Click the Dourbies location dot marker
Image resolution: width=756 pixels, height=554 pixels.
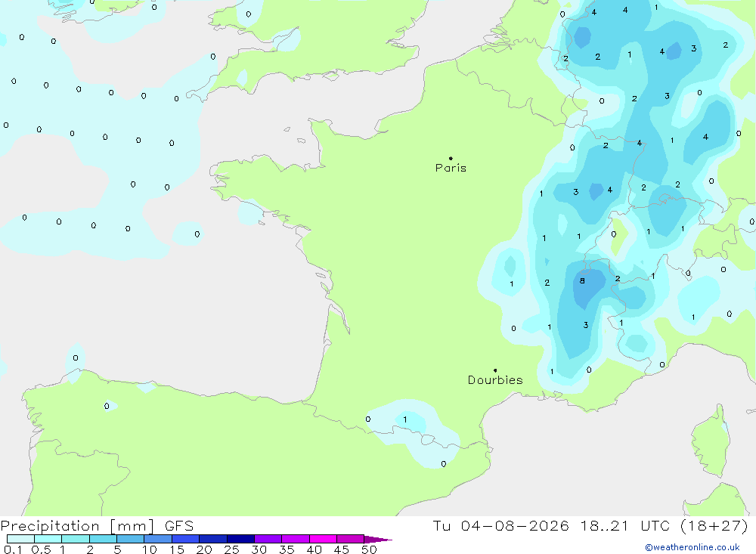coord(495,370)
